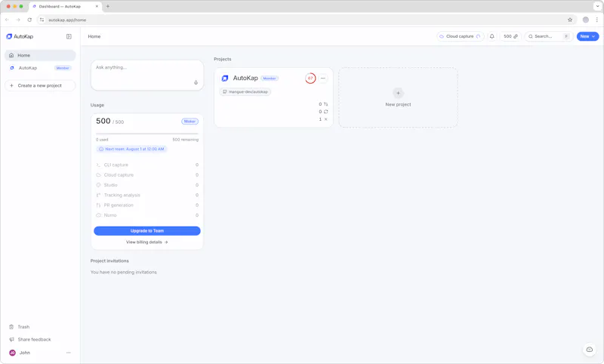Image resolution: width=604 pixels, height=364 pixels.
Task: Click the New project plus card
Action: pyautogui.click(x=399, y=97)
